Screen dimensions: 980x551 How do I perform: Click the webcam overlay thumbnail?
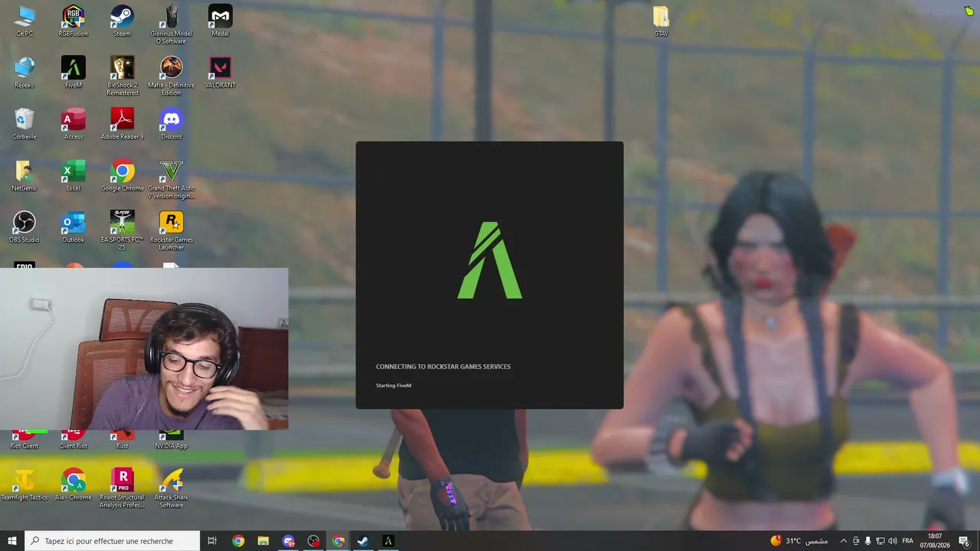tap(144, 348)
